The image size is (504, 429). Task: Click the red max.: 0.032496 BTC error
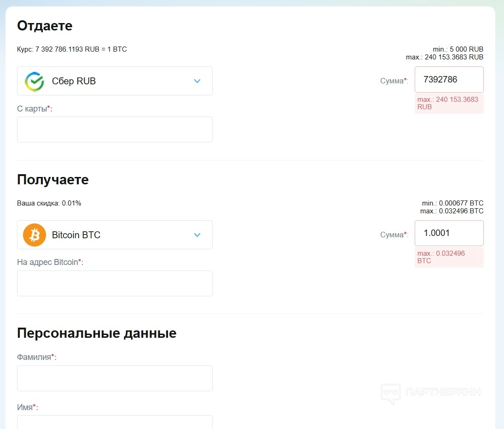point(449,257)
